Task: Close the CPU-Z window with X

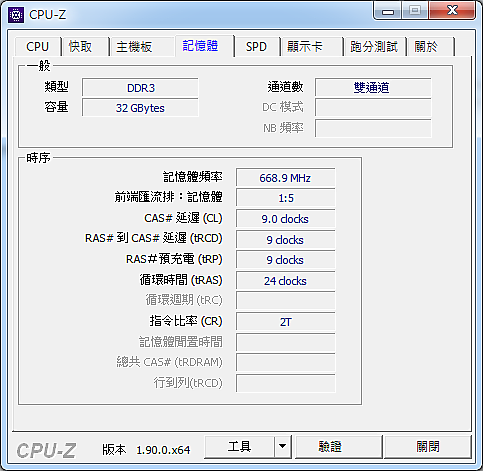Action: pyautogui.click(x=452, y=11)
